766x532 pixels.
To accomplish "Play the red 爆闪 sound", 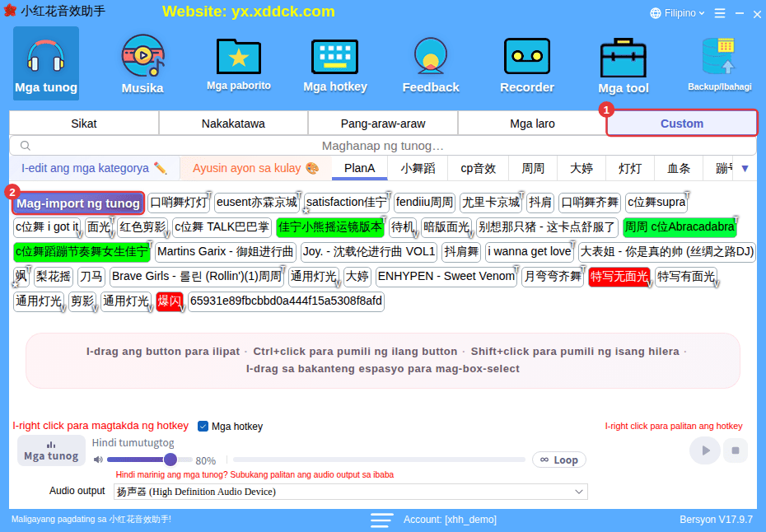I will click(x=169, y=301).
